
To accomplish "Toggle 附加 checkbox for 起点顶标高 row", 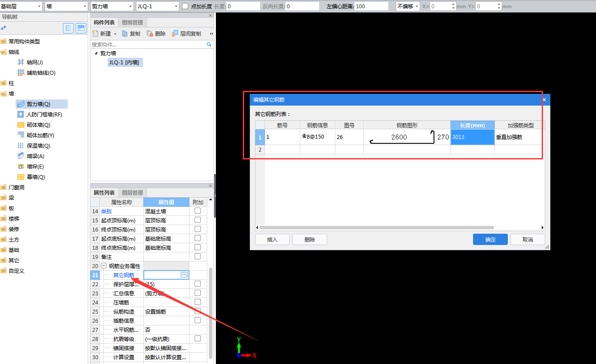I will click(x=198, y=220).
